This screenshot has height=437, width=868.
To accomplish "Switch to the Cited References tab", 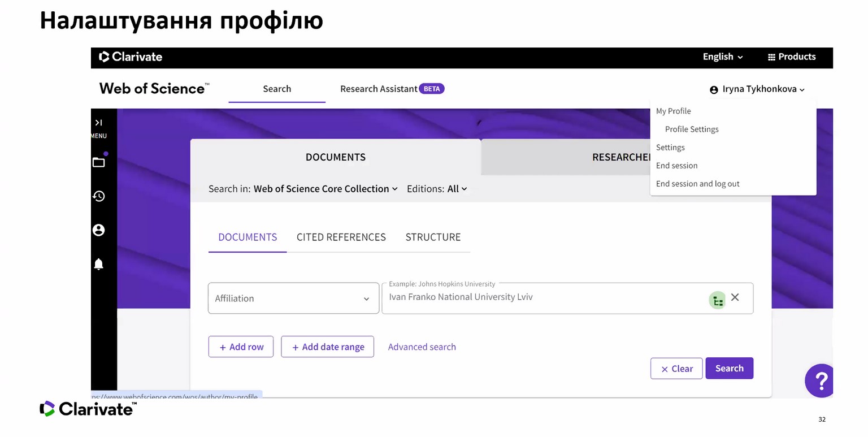I will click(341, 237).
